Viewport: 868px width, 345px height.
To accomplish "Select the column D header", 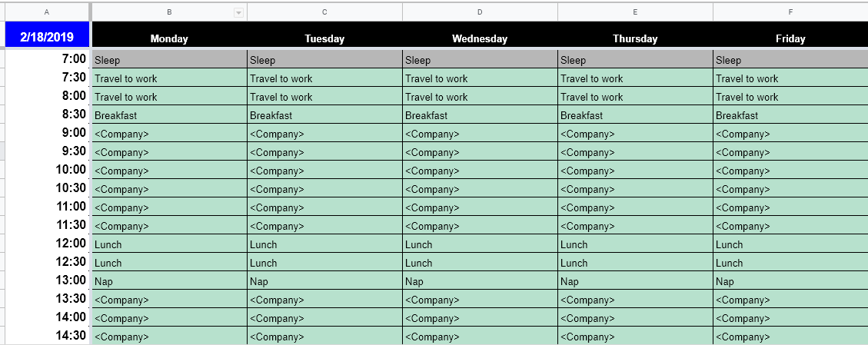I will 480,12.
